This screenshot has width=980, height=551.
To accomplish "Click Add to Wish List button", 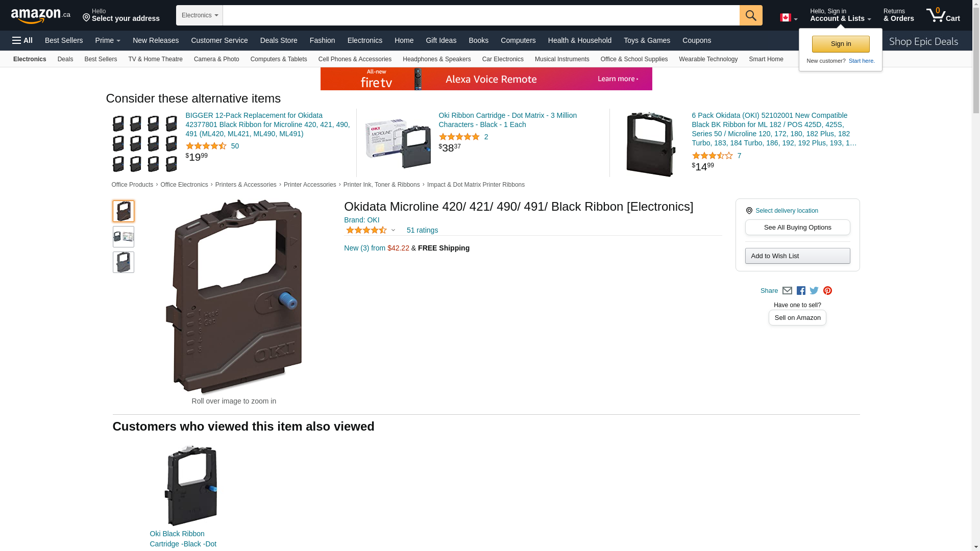I will tap(797, 256).
